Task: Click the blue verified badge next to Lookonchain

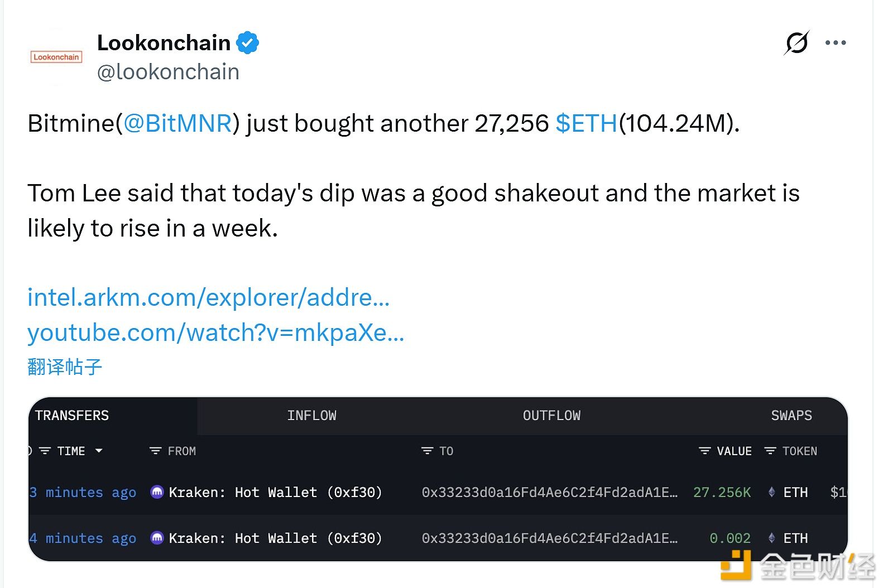Action: click(x=247, y=43)
